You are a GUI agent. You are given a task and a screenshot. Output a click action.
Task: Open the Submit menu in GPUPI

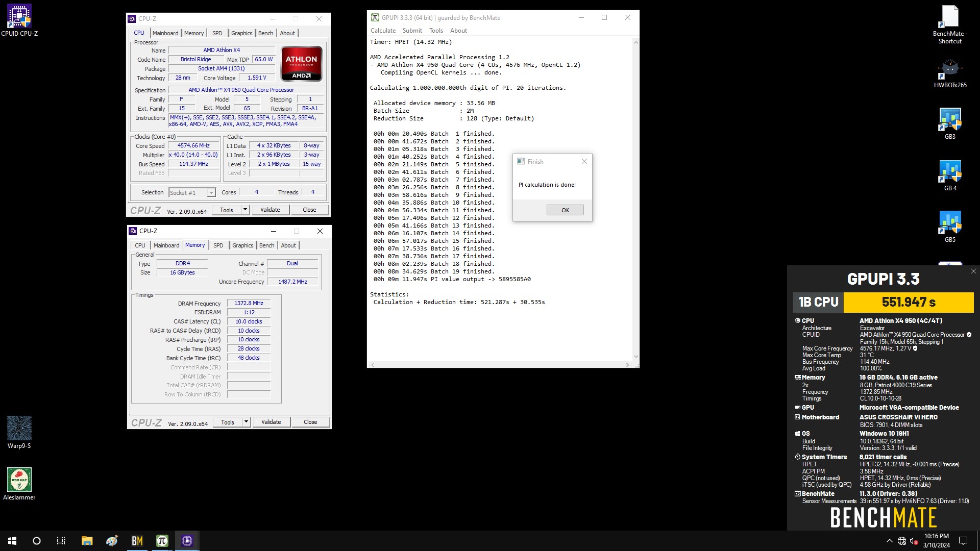412,30
